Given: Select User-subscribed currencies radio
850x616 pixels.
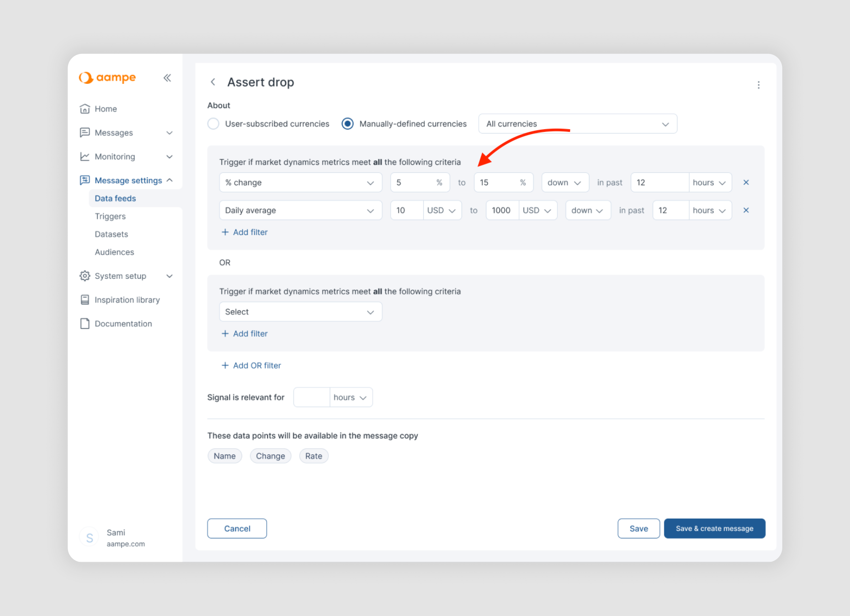Looking at the screenshot, I should [213, 124].
